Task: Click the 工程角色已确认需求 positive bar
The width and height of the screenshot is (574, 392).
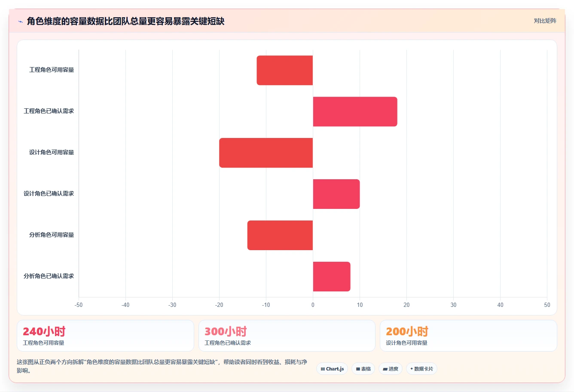Action: pos(355,111)
